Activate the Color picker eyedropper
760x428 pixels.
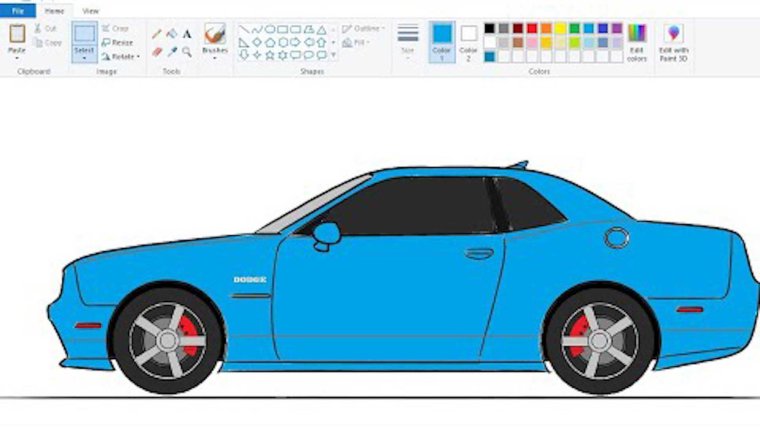[x=171, y=51]
